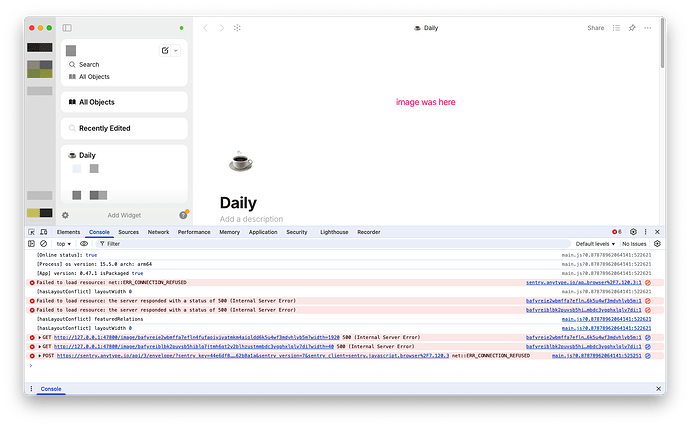Switch to the Network tab

tap(158, 232)
